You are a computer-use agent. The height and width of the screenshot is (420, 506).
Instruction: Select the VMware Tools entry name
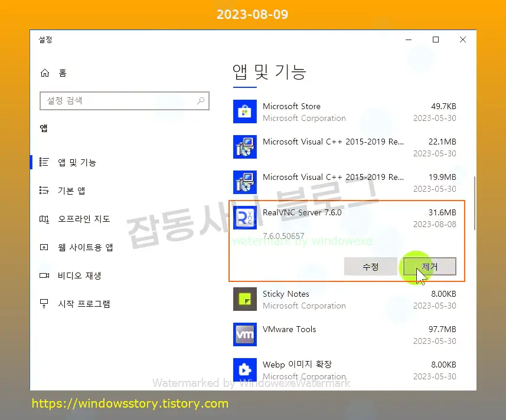coord(289,329)
